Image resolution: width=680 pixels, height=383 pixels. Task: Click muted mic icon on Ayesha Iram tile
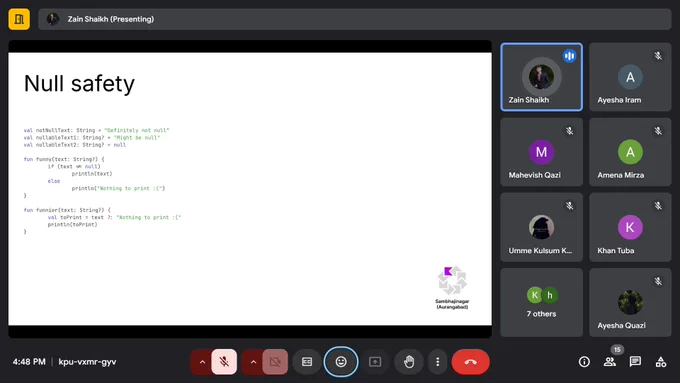point(658,56)
